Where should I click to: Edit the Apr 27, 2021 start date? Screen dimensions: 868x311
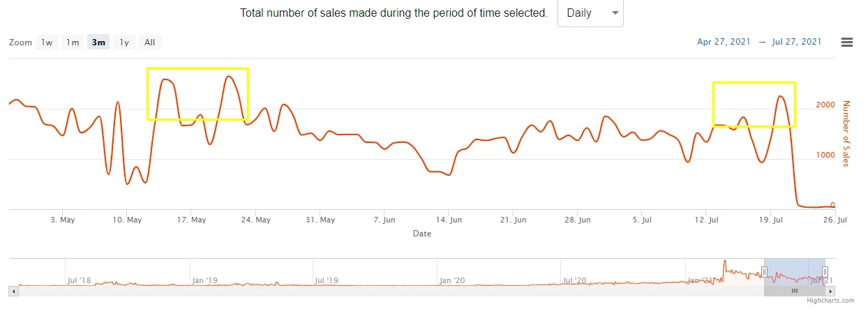pyautogui.click(x=724, y=42)
